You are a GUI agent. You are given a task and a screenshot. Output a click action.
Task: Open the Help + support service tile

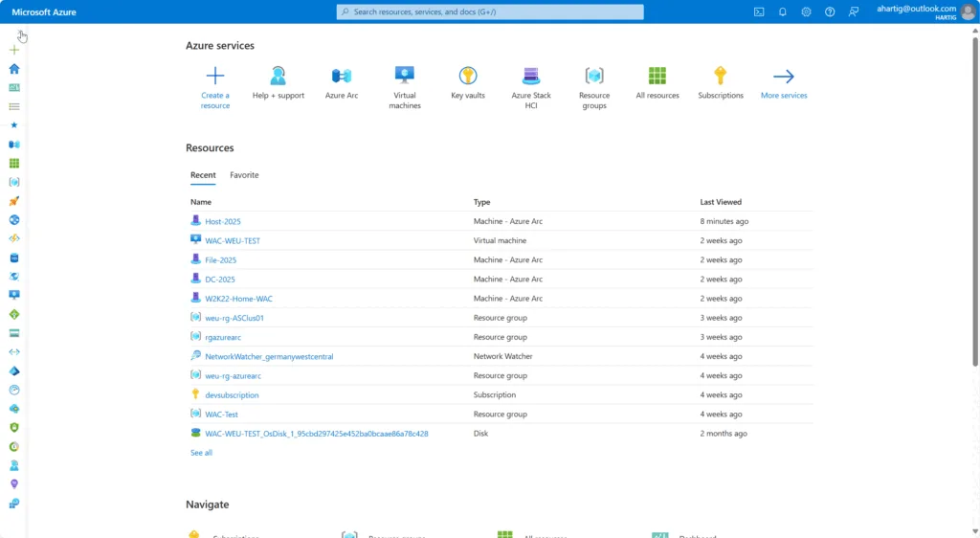(x=278, y=83)
